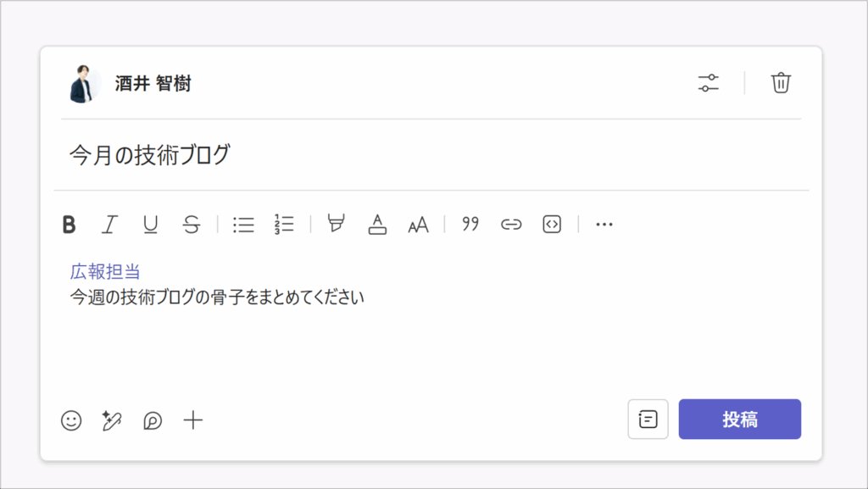Open text highlight color picker
868x489 pixels.
point(336,224)
